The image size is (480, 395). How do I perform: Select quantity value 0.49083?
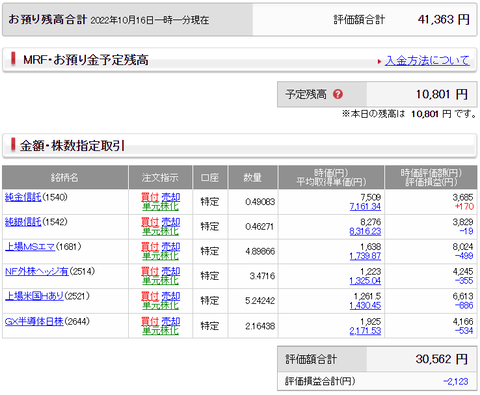[x=260, y=202]
